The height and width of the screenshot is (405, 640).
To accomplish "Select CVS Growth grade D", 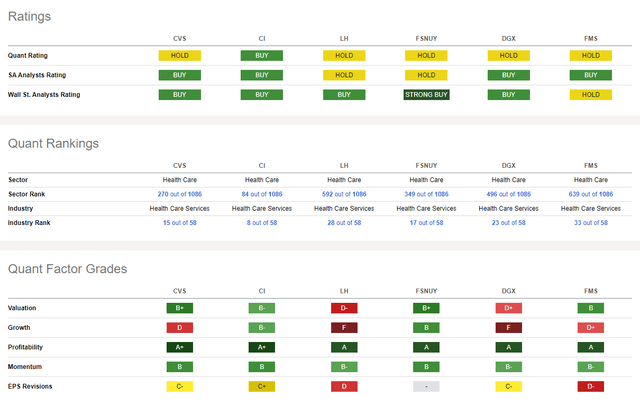I will (180, 328).
